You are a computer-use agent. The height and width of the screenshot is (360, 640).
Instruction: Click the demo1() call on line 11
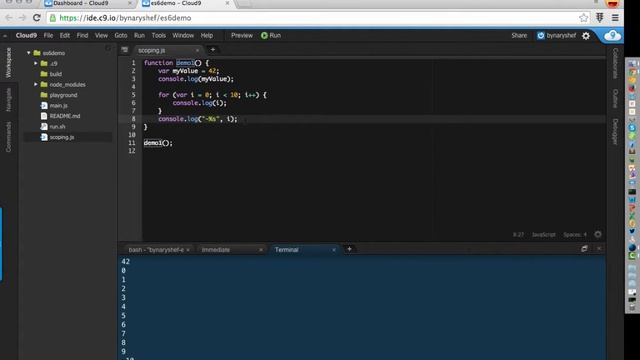coord(158,143)
